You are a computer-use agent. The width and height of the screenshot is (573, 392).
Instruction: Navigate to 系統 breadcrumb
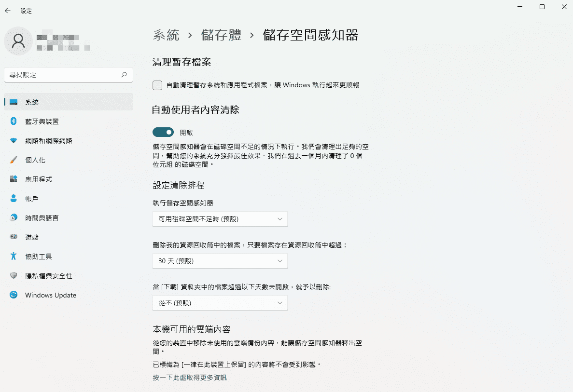(166, 35)
